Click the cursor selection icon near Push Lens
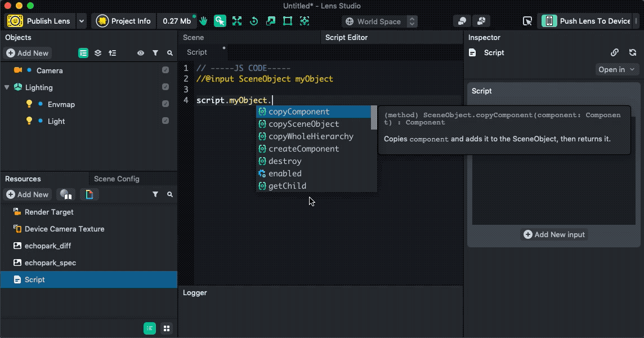This screenshot has width=644, height=338. point(527,21)
